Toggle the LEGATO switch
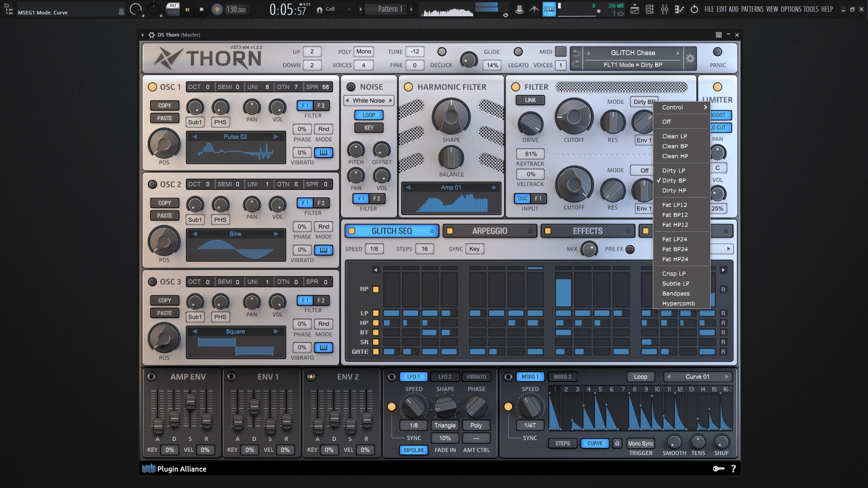Screen dimensions: 868x488 click(x=518, y=52)
